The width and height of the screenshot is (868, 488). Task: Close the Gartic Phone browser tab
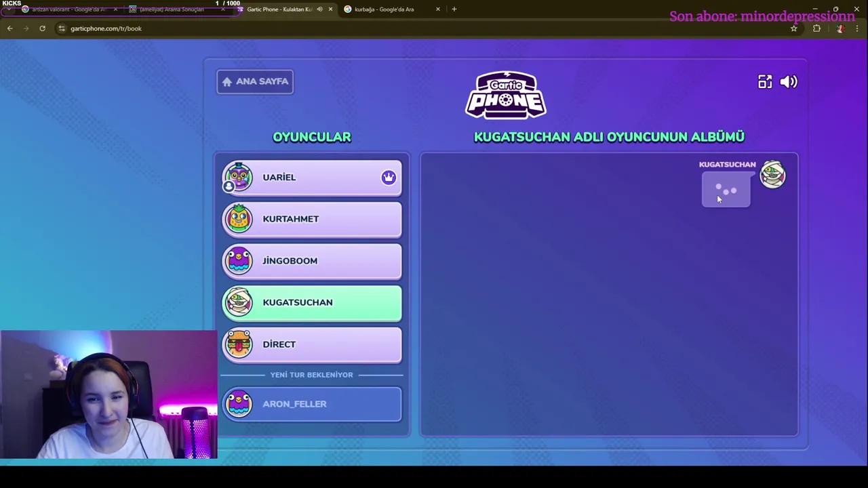click(x=330, y=9)
